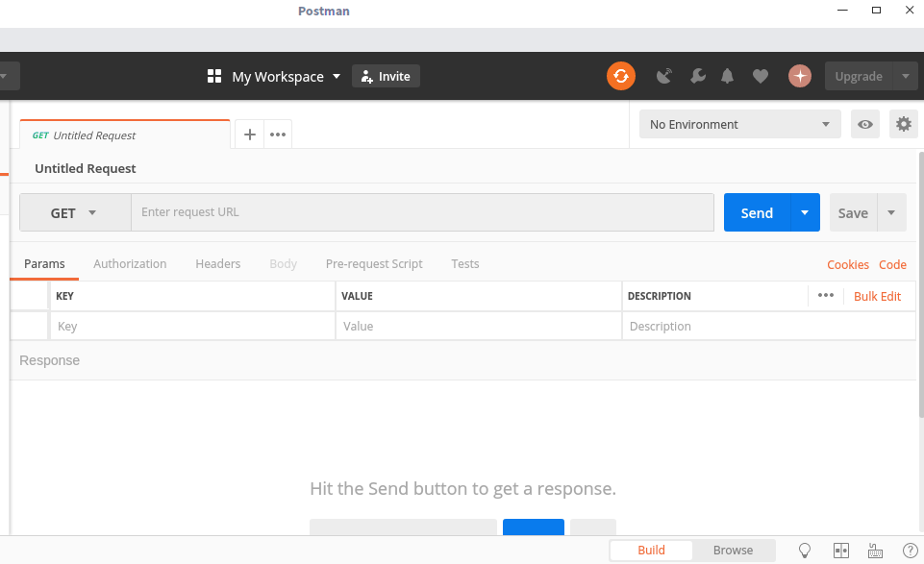This screenshot has width=924, height=564.
Task: Click the heart icon in the header
Action: tap(761, 76)
